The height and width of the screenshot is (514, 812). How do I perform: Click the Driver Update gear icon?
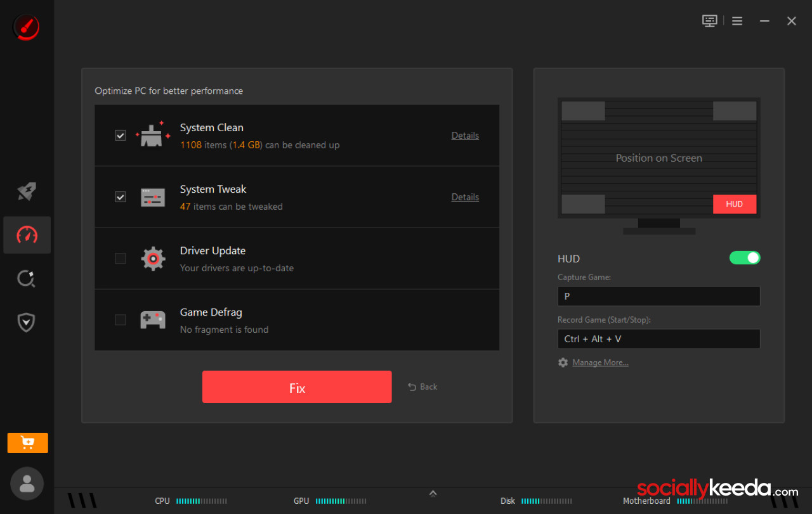pos(153,259)
